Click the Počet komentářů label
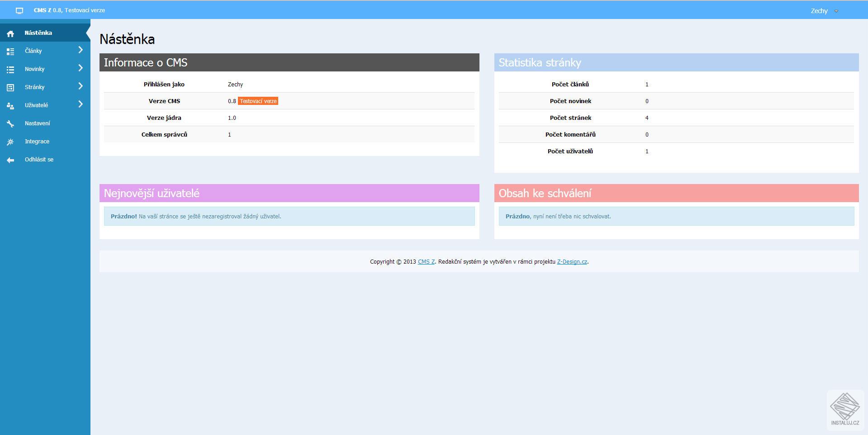868x435 pixels. pyautogui.click(x=570, y=135)
